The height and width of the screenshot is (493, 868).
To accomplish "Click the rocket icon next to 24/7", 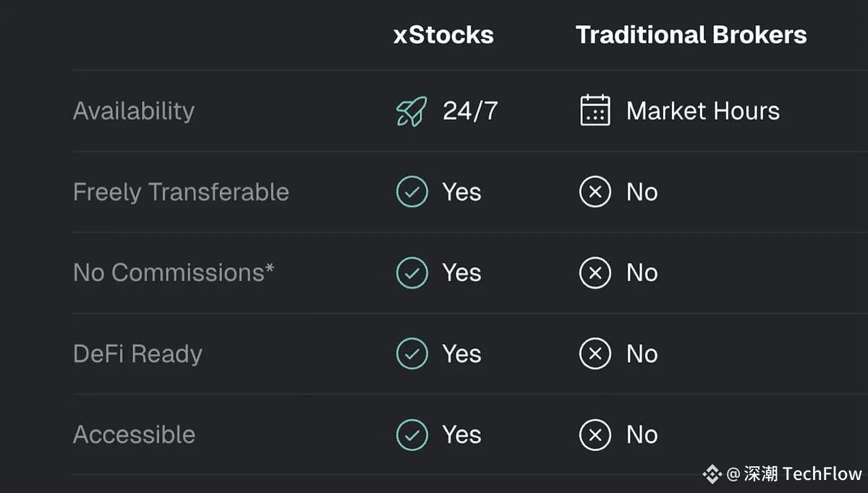I will point(412,111).
